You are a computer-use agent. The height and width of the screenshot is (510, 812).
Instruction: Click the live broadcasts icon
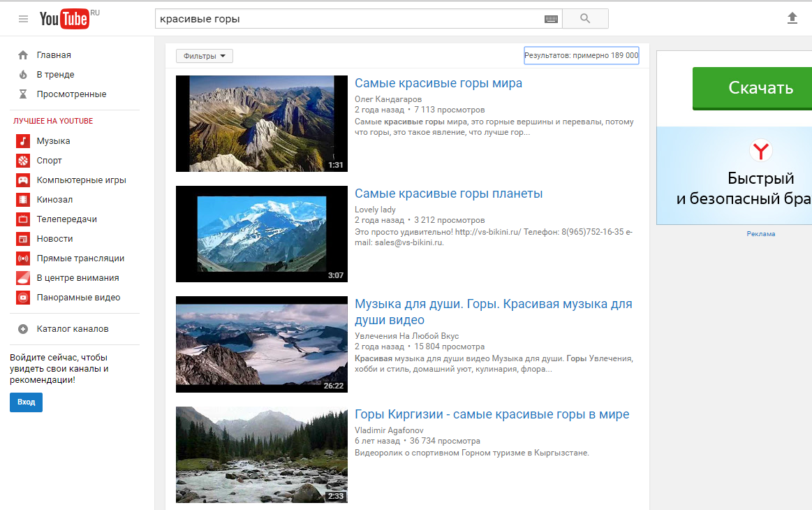[x=23, y=258]
